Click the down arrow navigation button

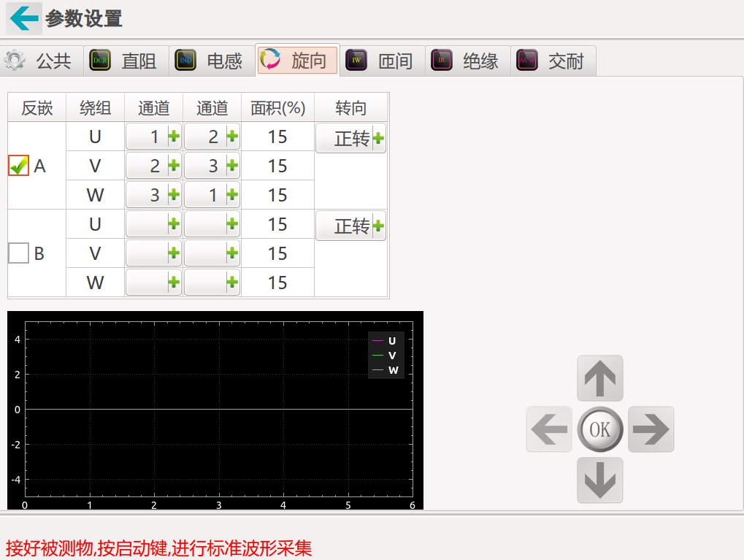coord(599,480)
